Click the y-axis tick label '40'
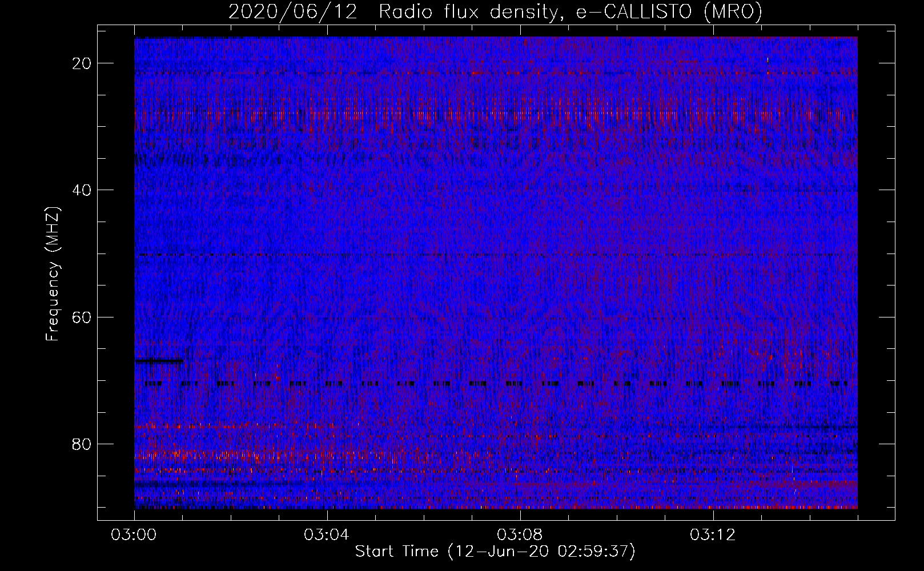 point(82,190)
